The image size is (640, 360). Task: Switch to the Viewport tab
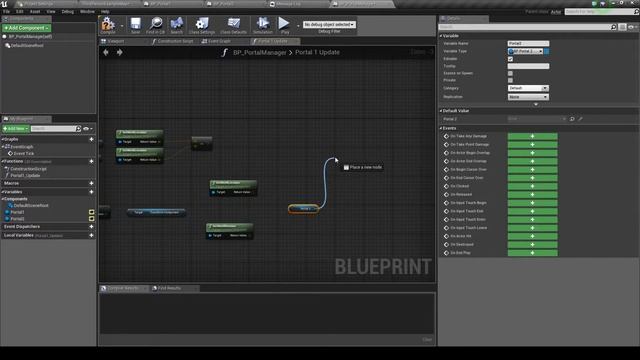pyautogui.click(x=116, y=41)
